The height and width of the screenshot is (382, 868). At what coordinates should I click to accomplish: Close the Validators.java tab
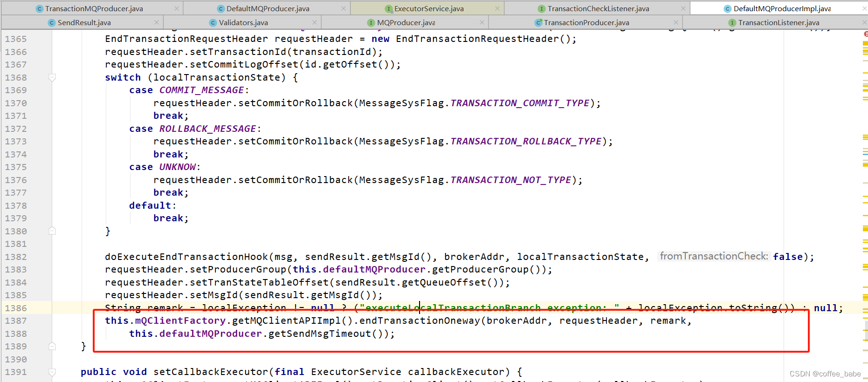[x=315, y=22]
